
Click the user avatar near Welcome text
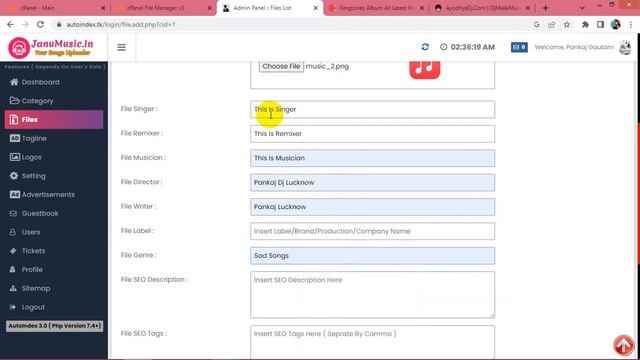click(x=625, y=47)
